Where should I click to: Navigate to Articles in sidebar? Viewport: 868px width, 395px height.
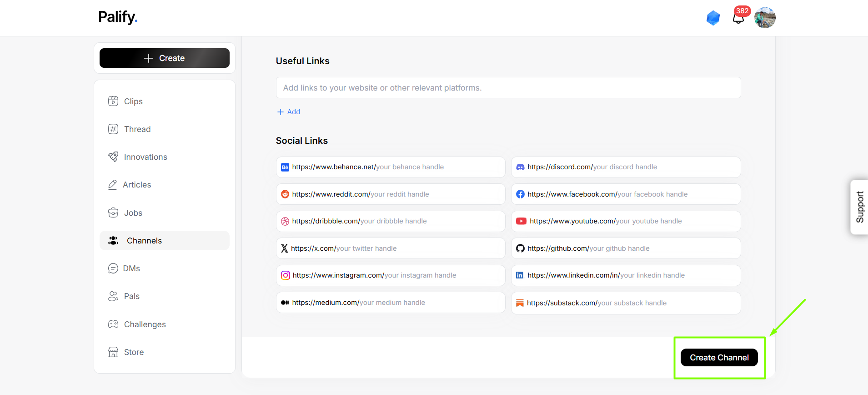tap(165, 184)
